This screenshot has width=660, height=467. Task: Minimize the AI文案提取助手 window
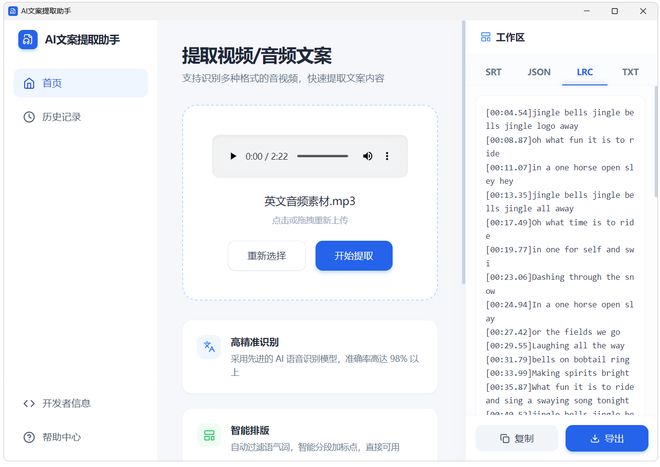(587, 11)
